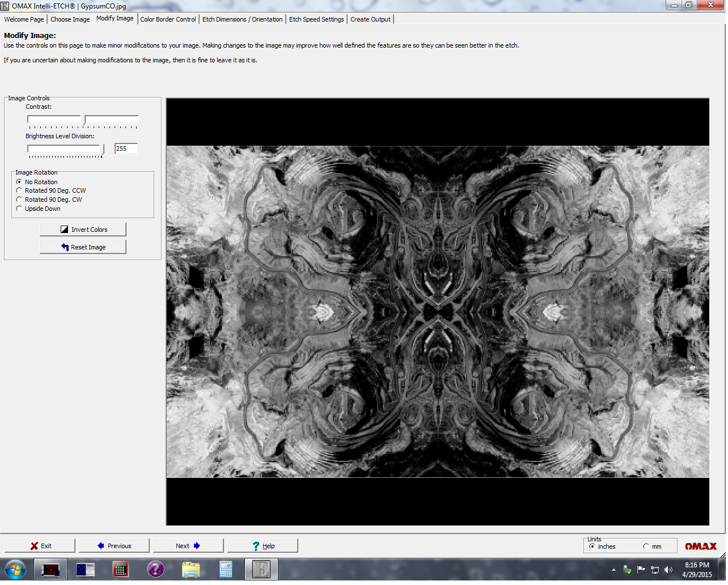Choose Rotated 90 Deg. CCW rotation
Screen dimensions: 728x585
pos(19,191)
